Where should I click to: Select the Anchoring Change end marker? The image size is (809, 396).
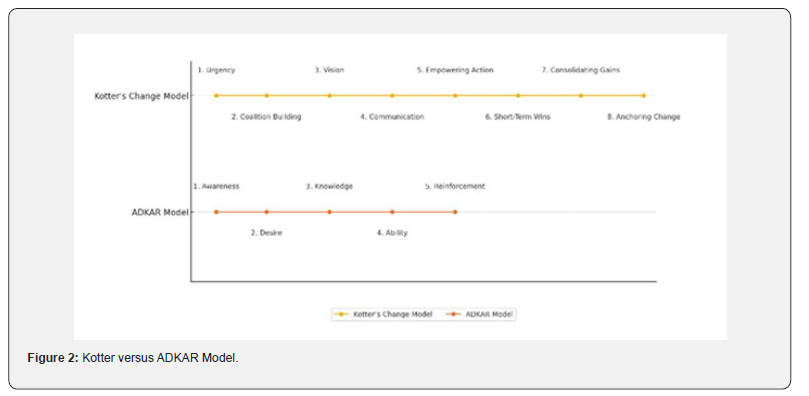pyautogui.click(x=643, y=95)
